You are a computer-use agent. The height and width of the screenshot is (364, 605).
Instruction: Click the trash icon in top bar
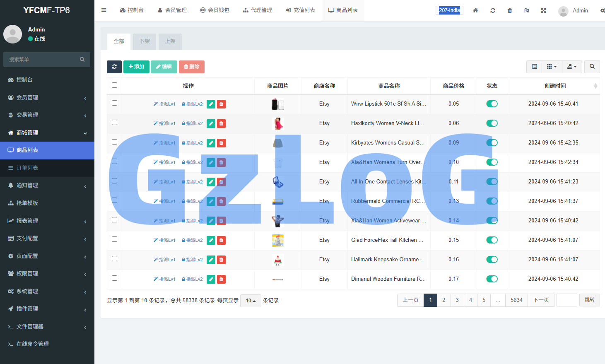pos(510,10)
